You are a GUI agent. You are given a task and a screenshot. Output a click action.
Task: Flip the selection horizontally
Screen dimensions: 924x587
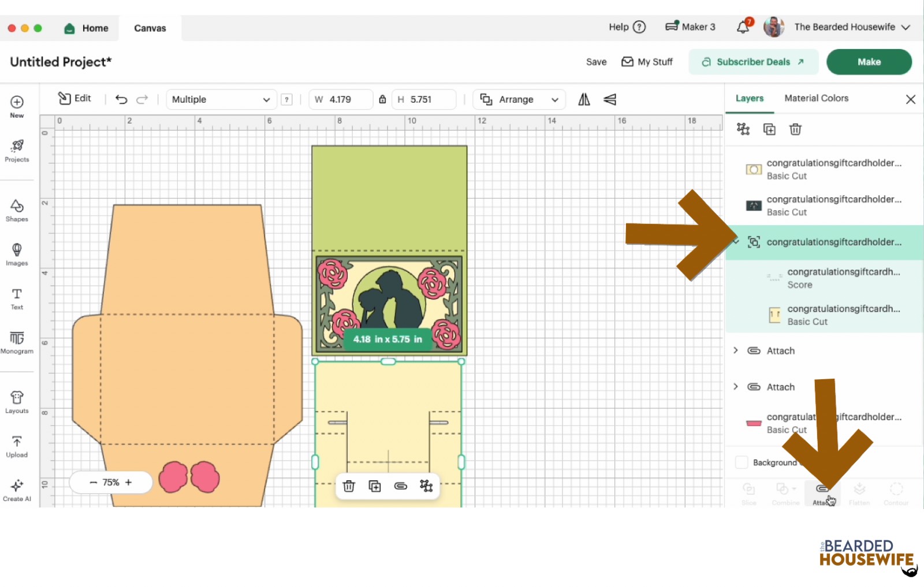pyautogui.click(x=584, y=99)
